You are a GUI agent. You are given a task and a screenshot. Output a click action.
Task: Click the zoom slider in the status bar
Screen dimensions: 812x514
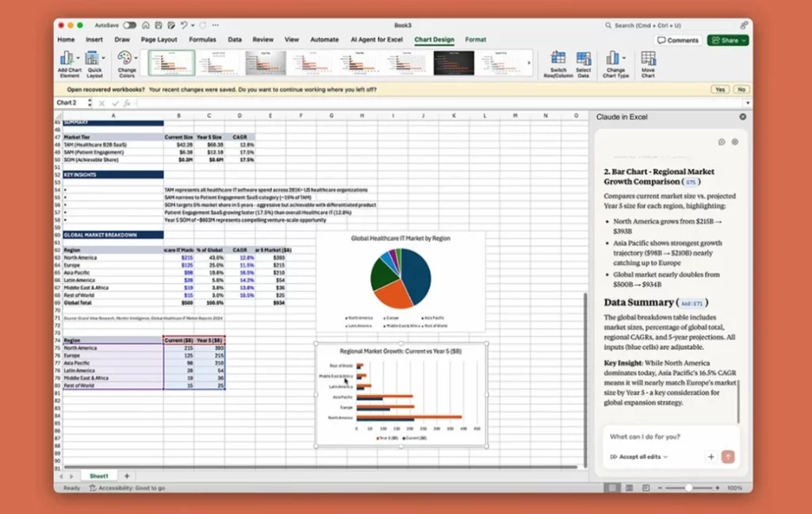pyautogui.click(x=688, y=488)
